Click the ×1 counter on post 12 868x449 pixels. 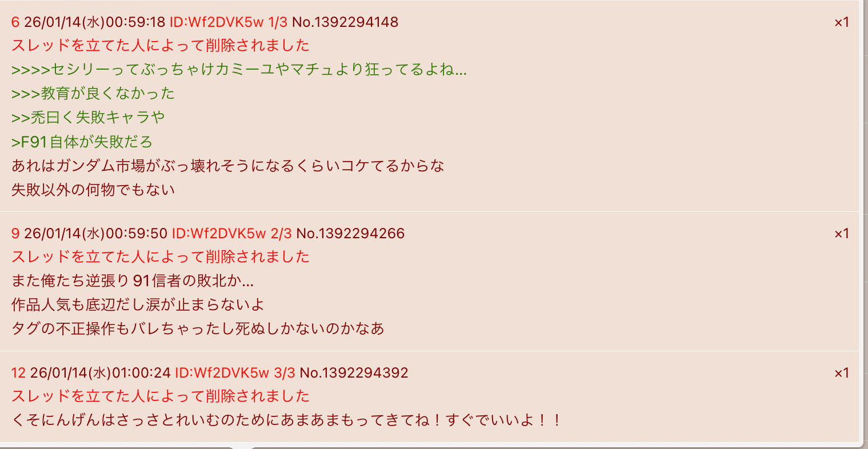pos(842,373)
